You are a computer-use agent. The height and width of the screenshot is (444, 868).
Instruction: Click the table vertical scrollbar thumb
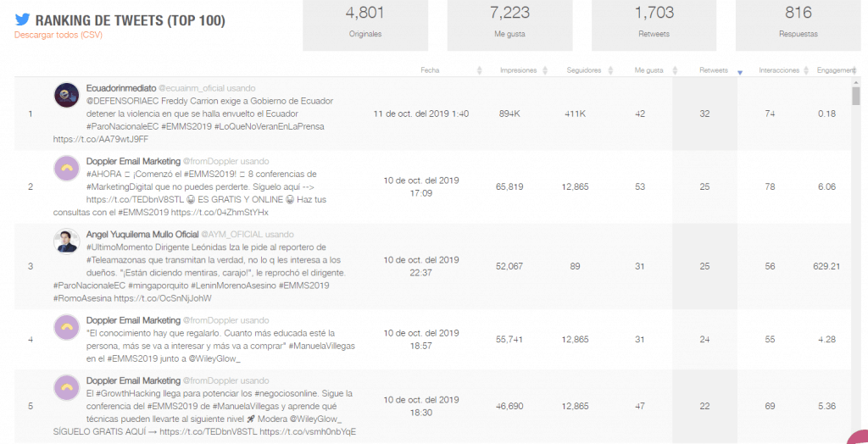click(856, 95)
